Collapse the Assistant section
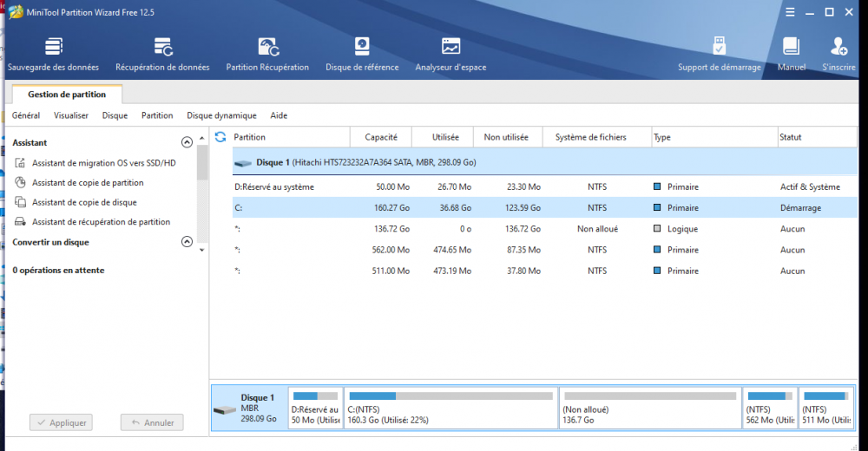Image resolution: width=868 pixels, height=451 pixels. click(x=187, y=142)
